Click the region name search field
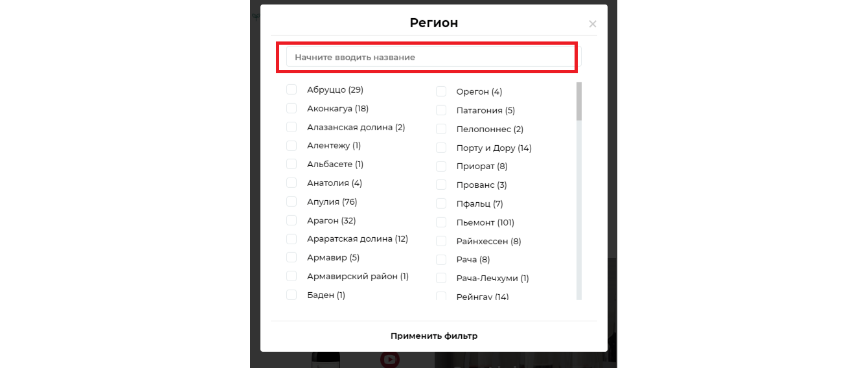Image resolution: width=868 pixels, height=368 pixels. click(431, 57)
